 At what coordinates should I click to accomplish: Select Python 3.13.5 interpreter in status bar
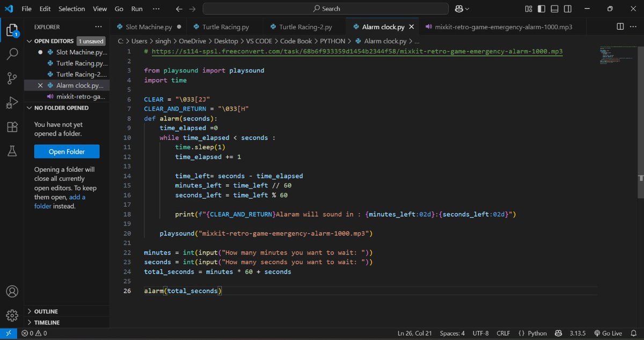point(579,334)
